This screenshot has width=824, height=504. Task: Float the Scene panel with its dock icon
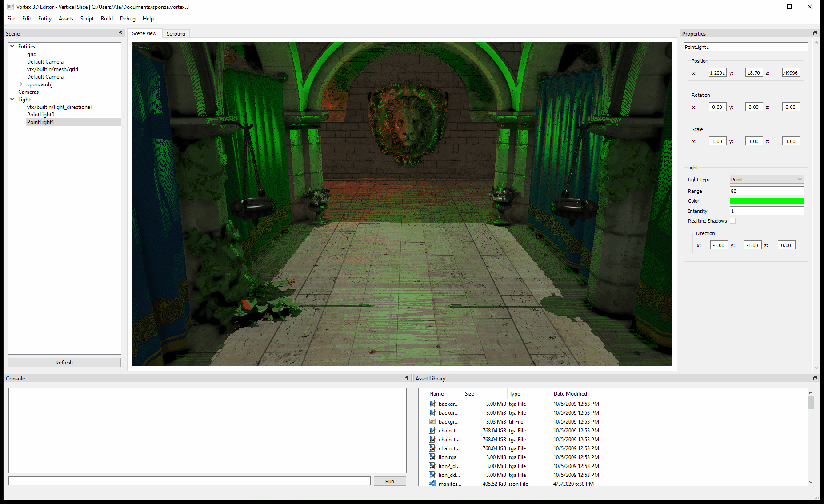120,33
